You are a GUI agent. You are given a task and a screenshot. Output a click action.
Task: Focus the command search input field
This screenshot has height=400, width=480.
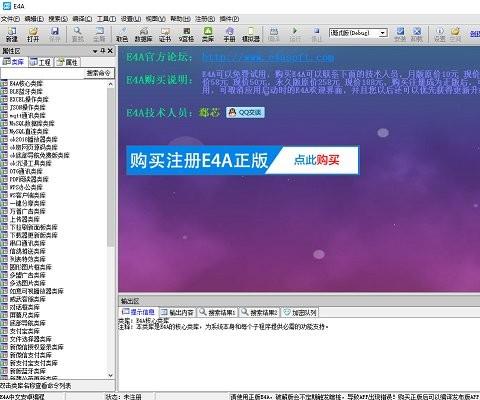(x=42, y=73)
